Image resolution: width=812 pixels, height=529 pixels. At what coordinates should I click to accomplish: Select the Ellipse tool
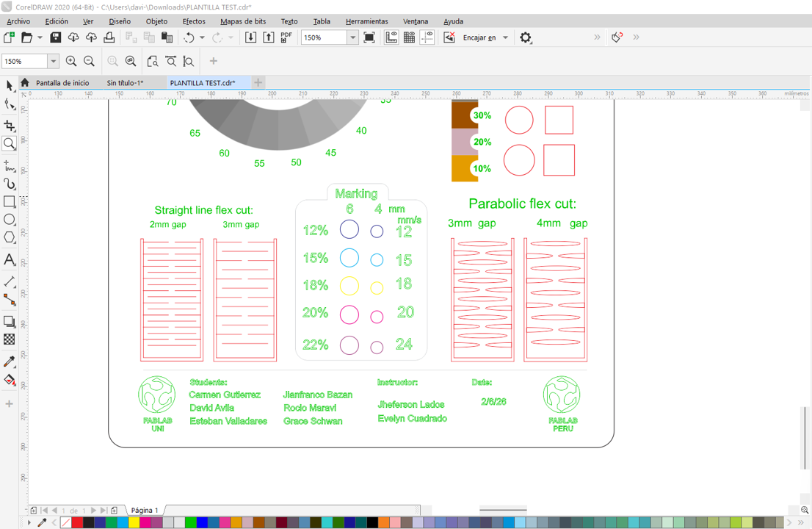10,220
